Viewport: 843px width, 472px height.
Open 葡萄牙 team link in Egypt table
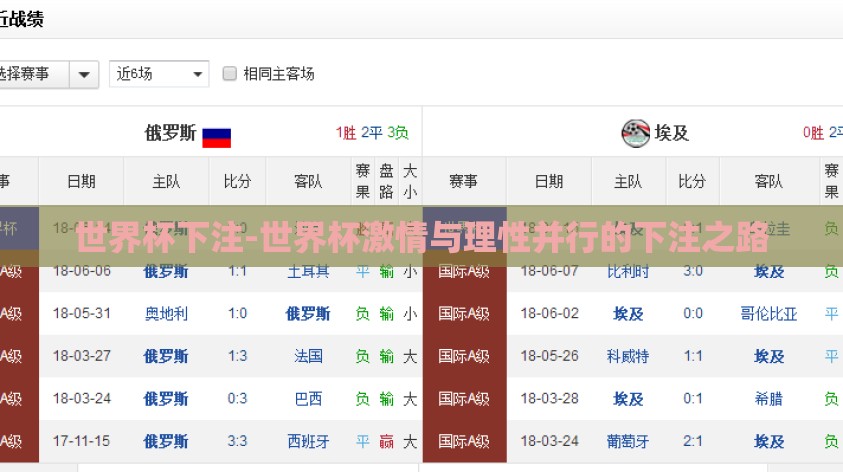pos(628,441)
